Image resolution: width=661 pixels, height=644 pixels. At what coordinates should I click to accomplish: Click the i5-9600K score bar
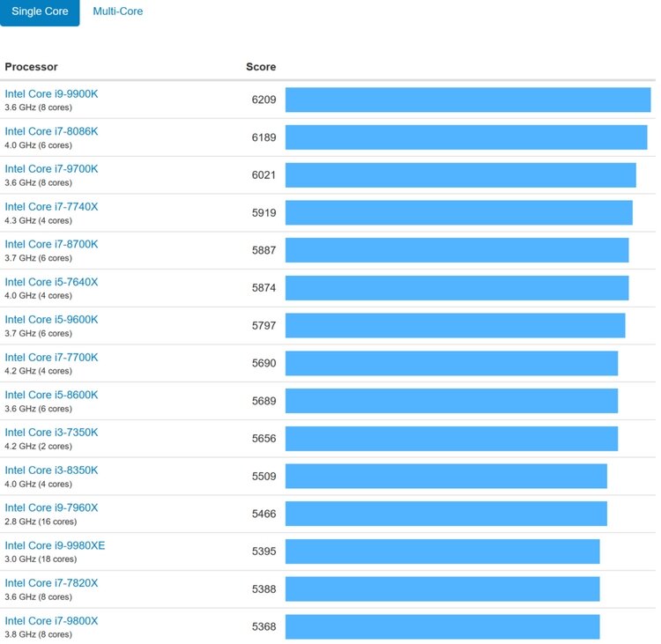(x=456, y=326)
